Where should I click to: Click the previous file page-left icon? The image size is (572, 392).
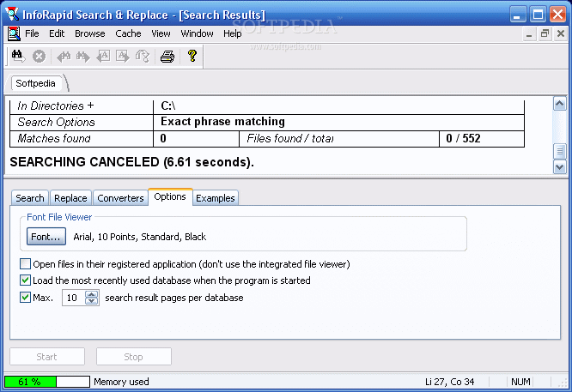point(103,57)
